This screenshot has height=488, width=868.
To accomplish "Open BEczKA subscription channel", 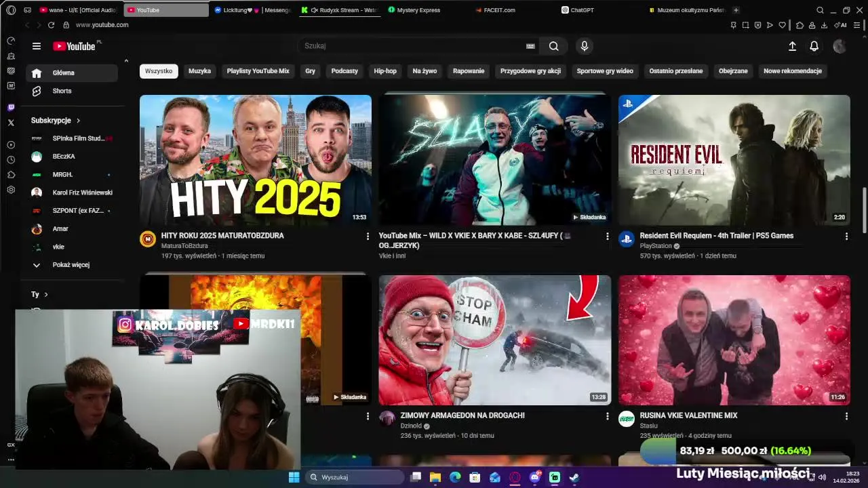I will [x=71, y=157].
